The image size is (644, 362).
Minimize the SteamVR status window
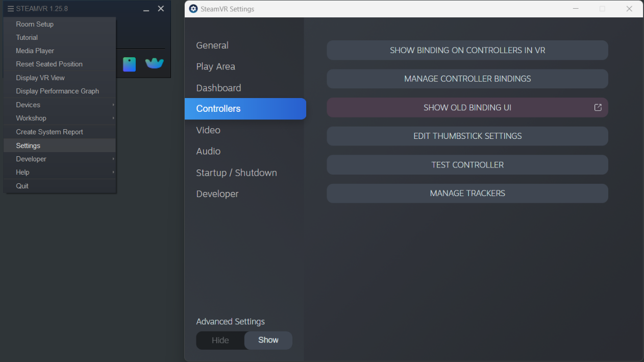point(146,9)
